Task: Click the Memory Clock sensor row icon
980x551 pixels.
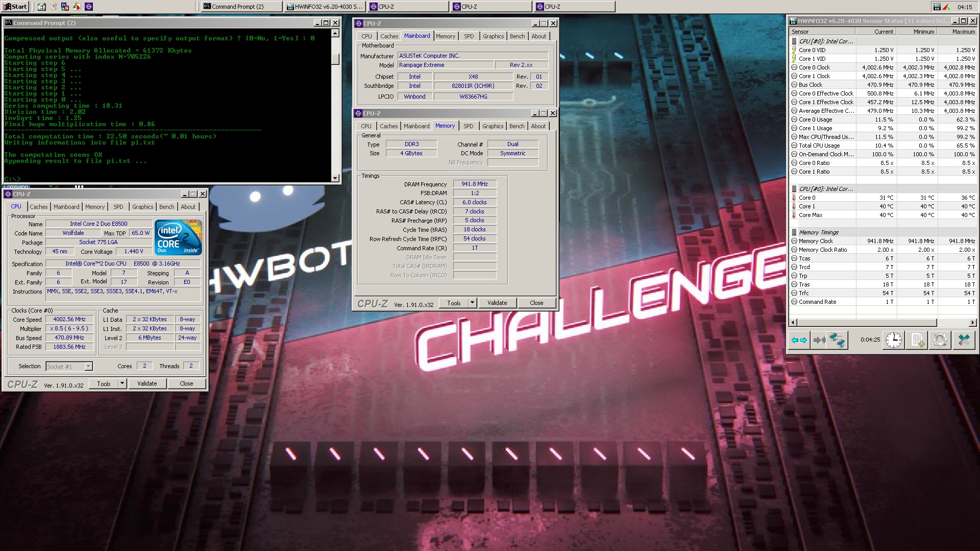Action: (x=794, y=241)
